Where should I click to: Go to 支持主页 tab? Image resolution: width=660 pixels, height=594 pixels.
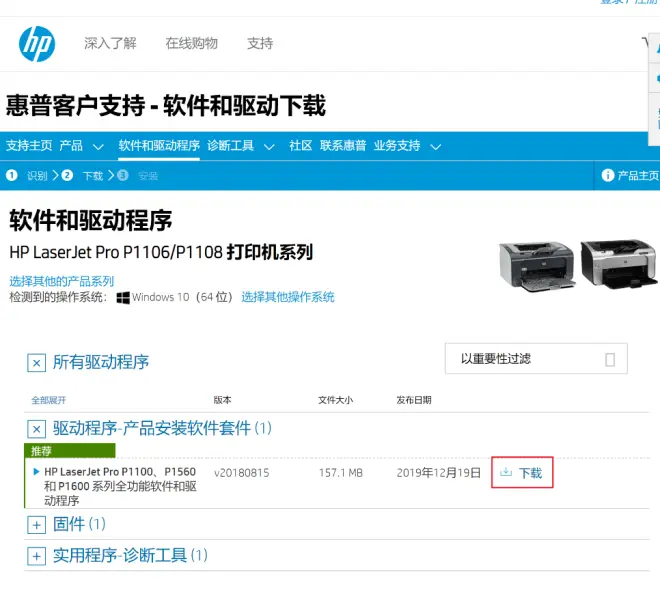click(x=29, y=146)
